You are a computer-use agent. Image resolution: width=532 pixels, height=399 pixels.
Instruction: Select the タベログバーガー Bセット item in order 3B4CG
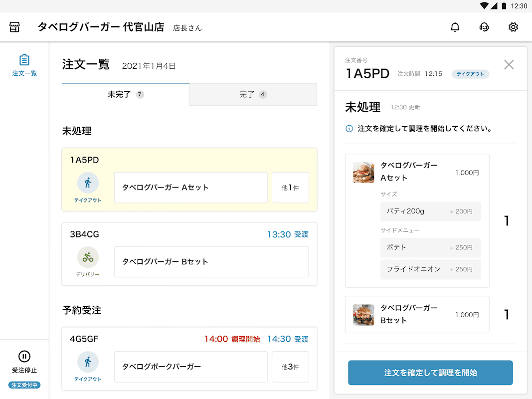click(x=211, y=262)
